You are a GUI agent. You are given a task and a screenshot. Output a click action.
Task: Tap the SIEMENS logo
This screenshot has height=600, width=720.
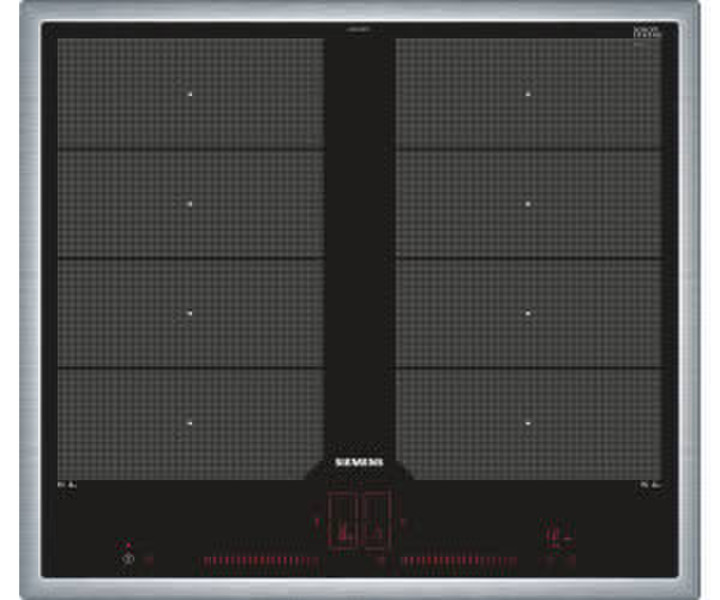[359, 463]
